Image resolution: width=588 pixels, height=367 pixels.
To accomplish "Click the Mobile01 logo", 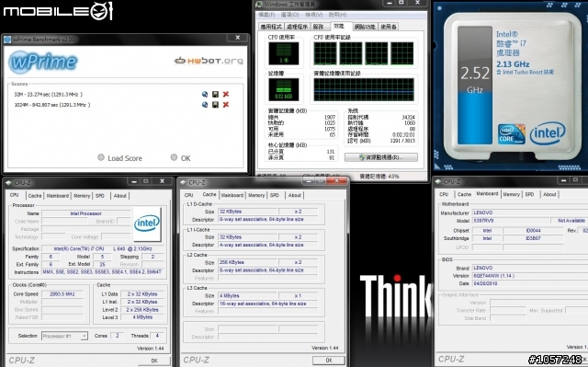I will [58, 10].
